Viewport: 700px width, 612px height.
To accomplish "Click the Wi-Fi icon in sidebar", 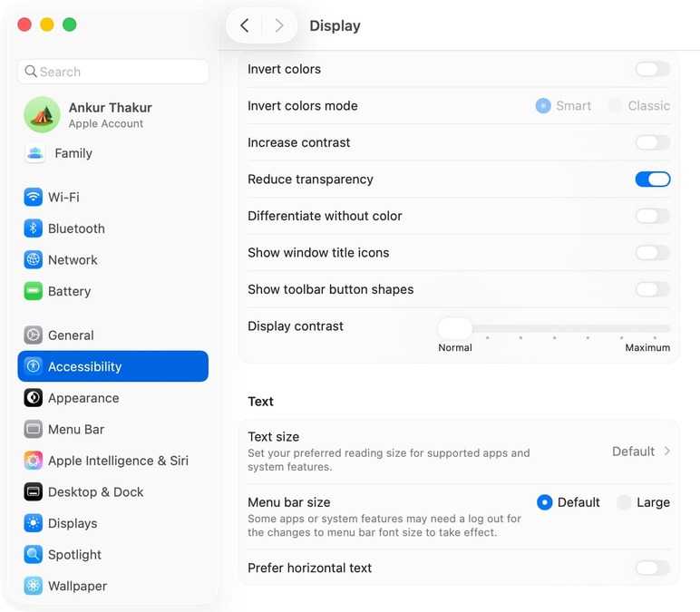I will [34, 197].
